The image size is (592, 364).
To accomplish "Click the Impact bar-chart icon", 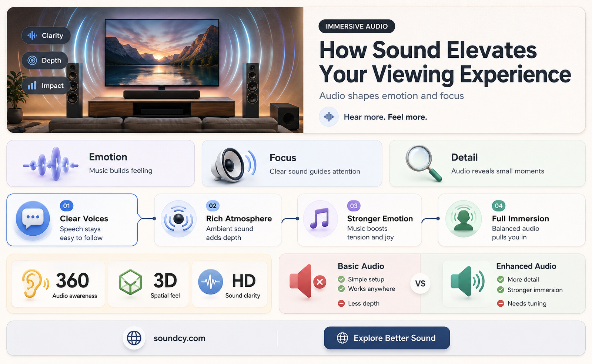I will [32, 85].
